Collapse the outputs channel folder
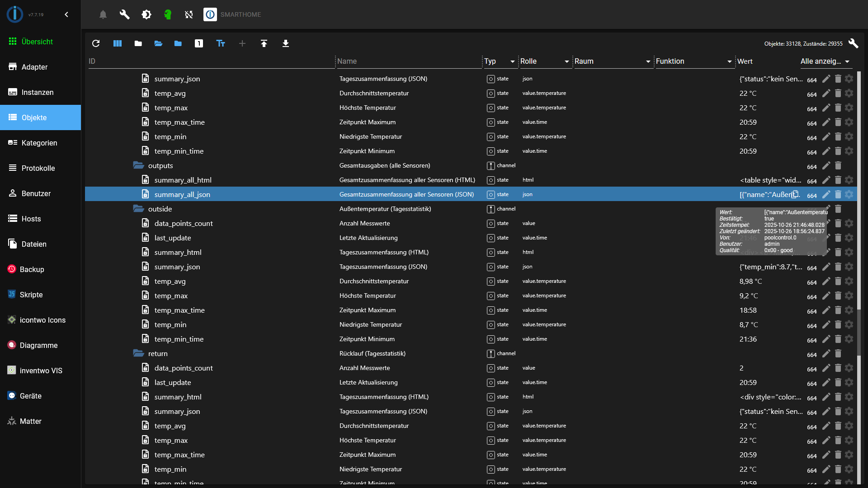This screenshot has width=868, height=488. tap(138, 165)
